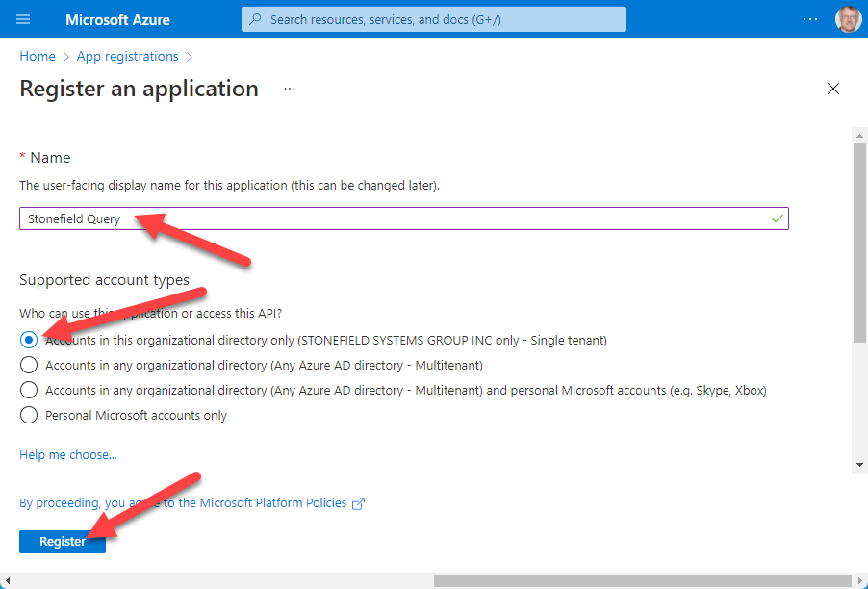Click the search magnifier icon
The height and width of the screenshot is (589, 868).
(255, 19)
